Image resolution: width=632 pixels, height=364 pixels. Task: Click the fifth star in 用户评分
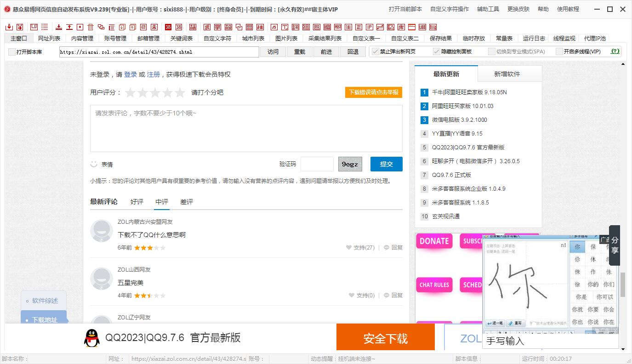coord(180,93)
